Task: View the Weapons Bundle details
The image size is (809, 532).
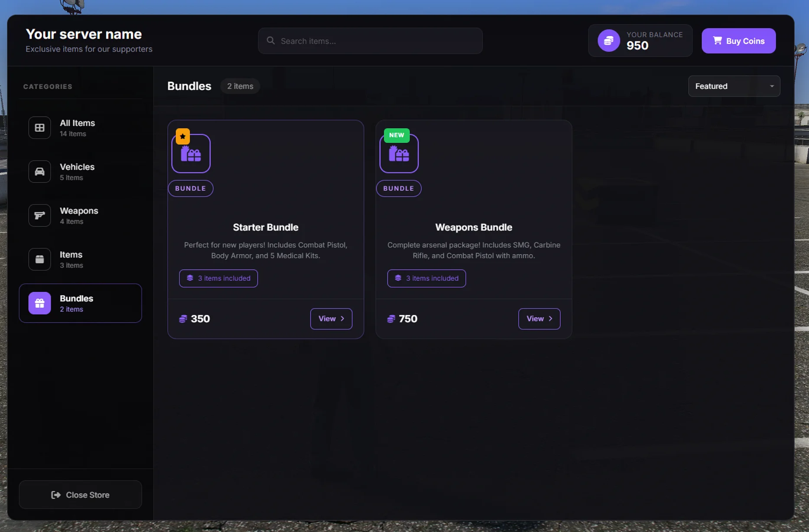Action: 539,319
